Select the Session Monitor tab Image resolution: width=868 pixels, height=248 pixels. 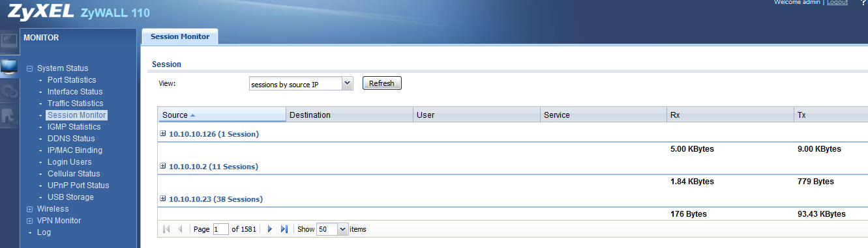coord(180,37)
